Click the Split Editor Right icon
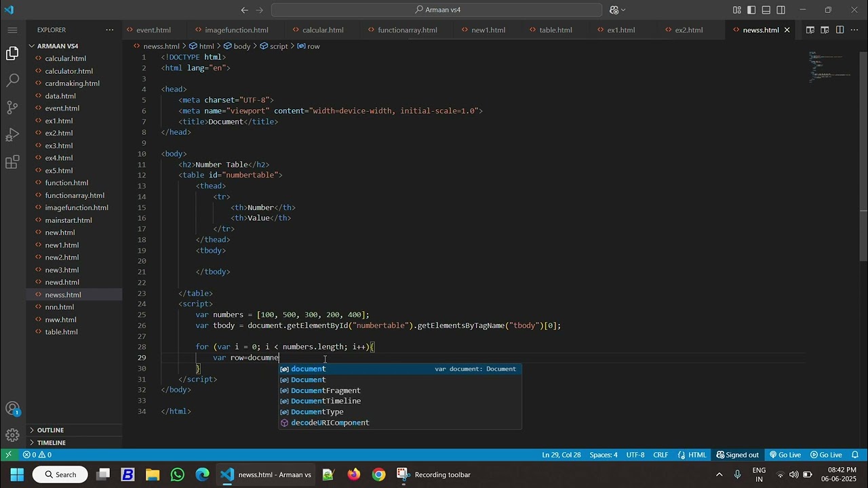 point(840,30)
